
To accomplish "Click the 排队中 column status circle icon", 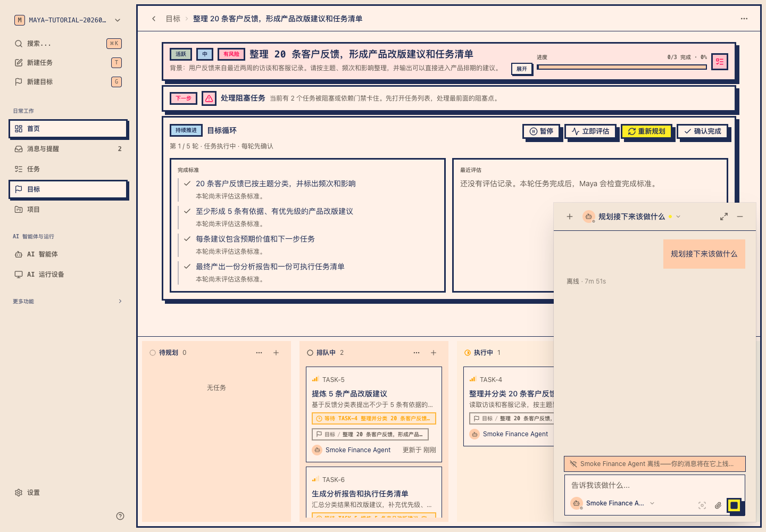I will (x=310, y=353).
